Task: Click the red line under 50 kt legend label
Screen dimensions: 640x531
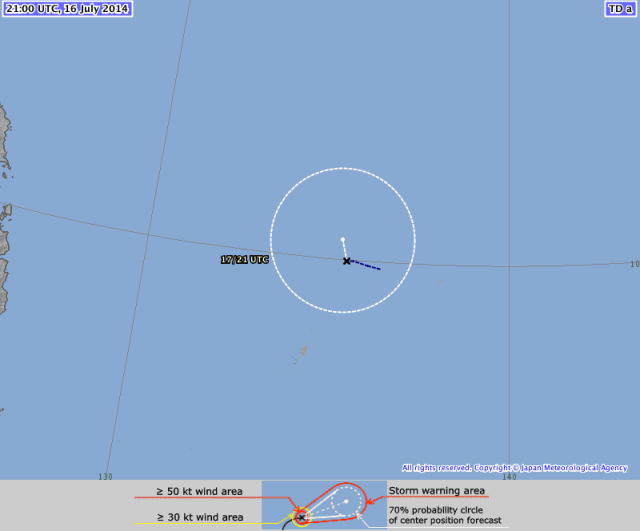Action: click(200, 499)
